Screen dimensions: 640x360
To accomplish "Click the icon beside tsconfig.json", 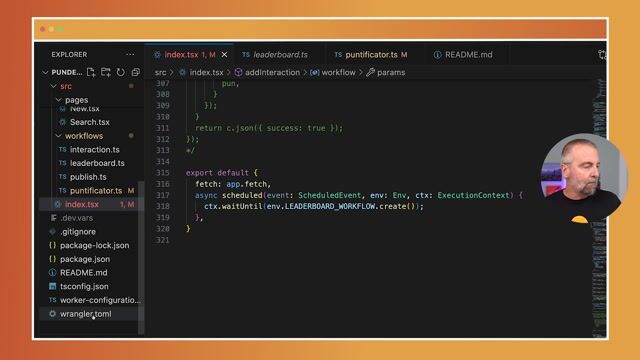I will [x=52, y=286].
